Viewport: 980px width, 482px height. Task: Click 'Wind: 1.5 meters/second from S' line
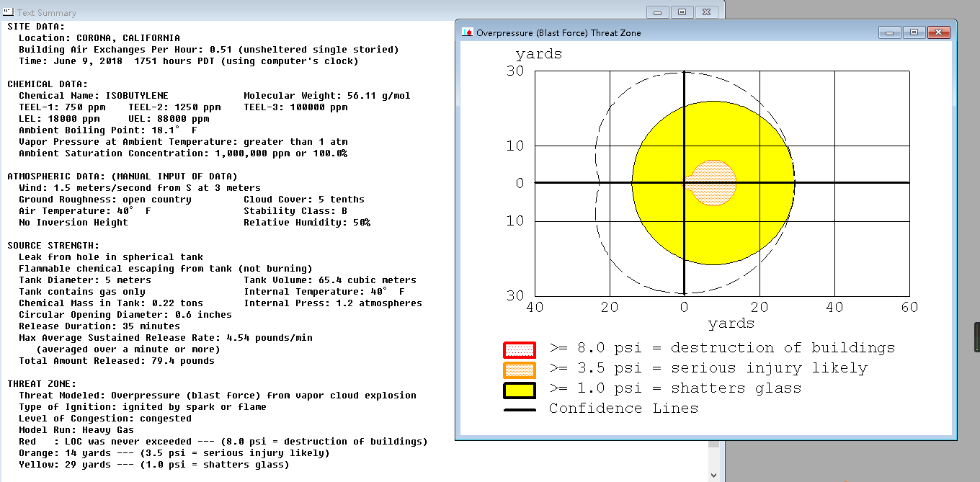(x=140, y=188)
